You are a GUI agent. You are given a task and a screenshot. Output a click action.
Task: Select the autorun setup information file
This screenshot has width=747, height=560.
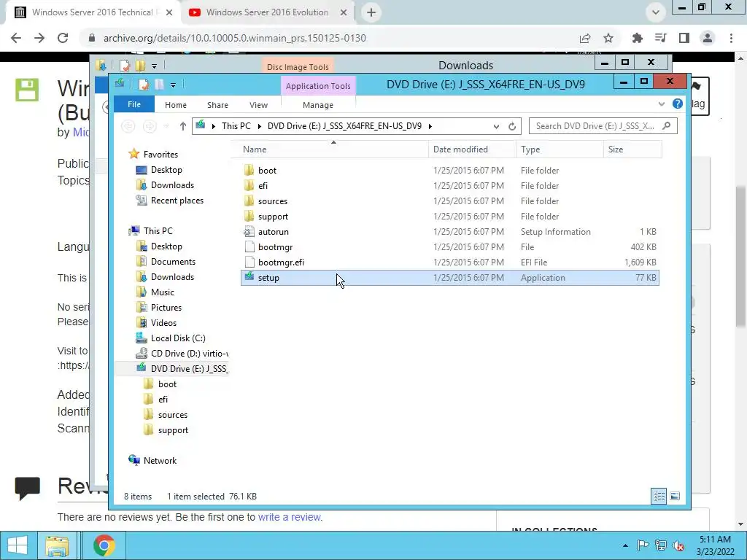click(449, 231)
